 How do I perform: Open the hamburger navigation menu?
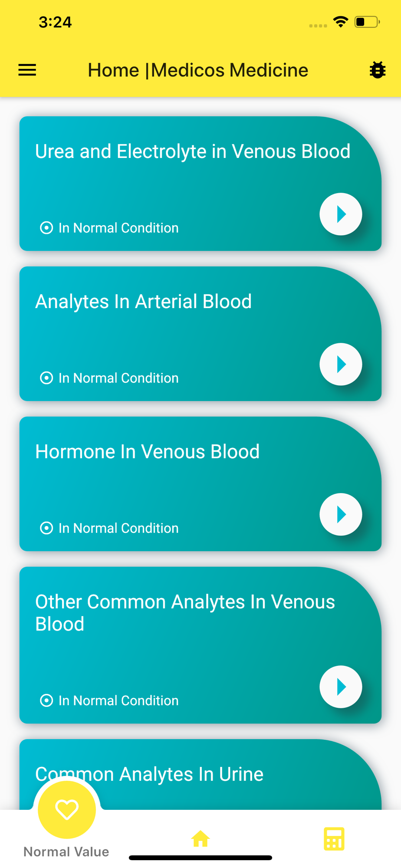tap(27, 70)
